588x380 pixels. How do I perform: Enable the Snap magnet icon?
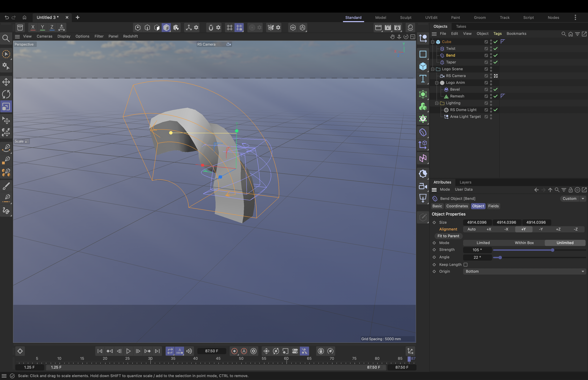coord(211,27)
